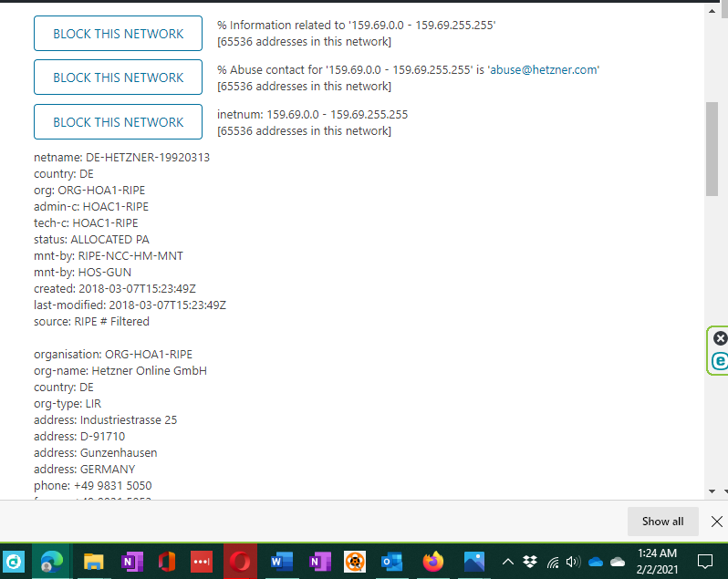Switch to Opera browser in taskbar

click(x=241, y=562)
